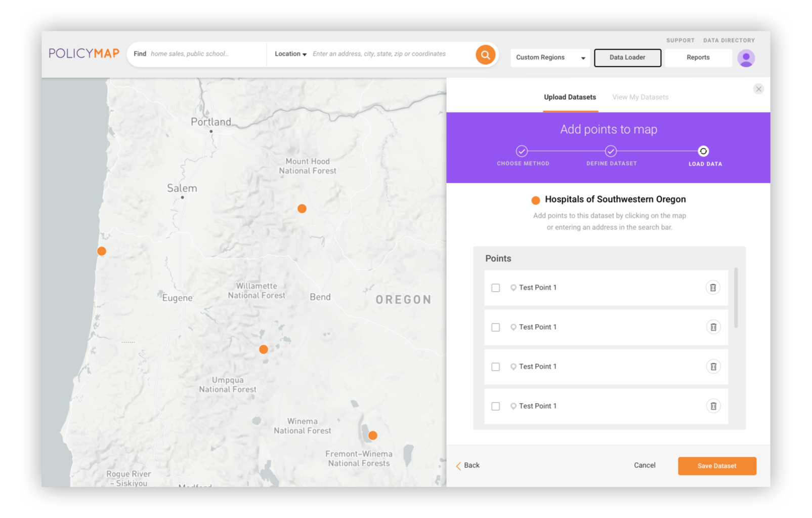Select the orange point near Umpqua National Forest

(x=264, y=349)
